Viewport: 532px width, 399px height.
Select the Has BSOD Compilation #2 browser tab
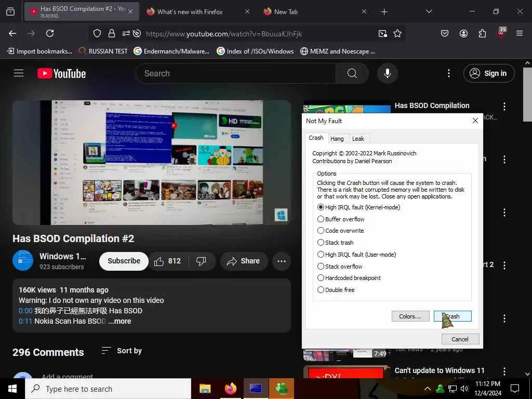[x=82, y=12]
